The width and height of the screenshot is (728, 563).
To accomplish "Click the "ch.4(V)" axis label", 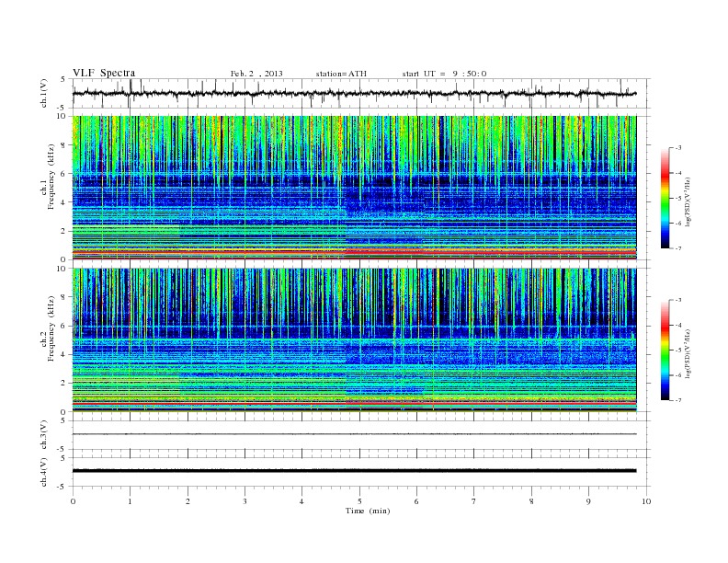I will (x=44, y=472).
